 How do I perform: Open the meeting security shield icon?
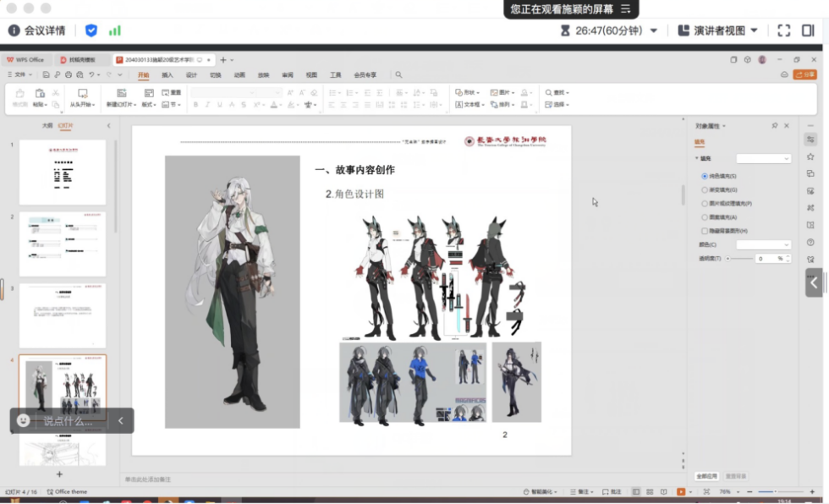tap(91, 30)
